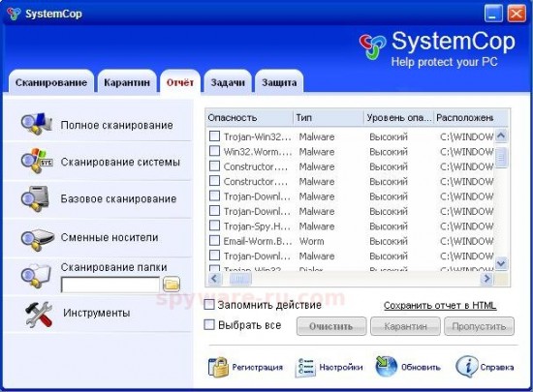
Task: Check the Email-Worm.B threat checkbox
Action: 214,240
